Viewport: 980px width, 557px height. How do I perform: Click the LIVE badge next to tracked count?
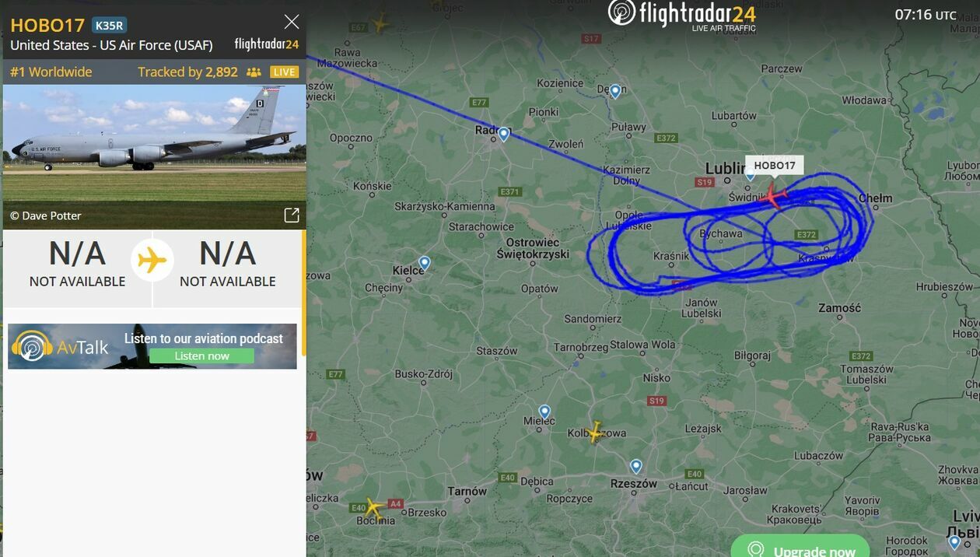tap(284, 72)
